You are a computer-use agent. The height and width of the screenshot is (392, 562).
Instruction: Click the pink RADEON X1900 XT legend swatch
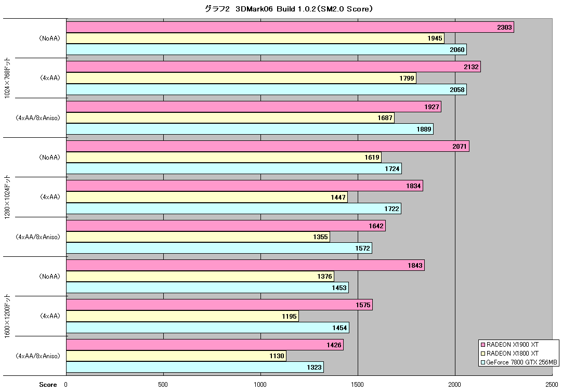pos(483,345)
